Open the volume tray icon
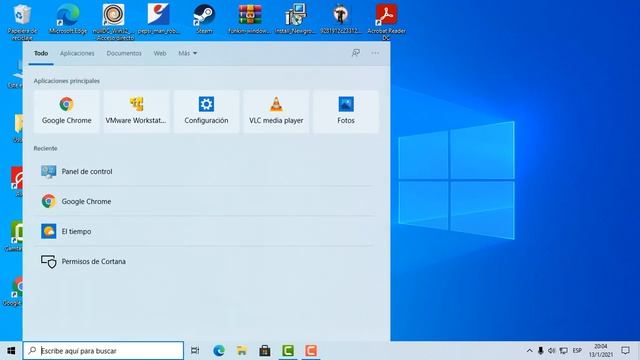 (551, 351)
